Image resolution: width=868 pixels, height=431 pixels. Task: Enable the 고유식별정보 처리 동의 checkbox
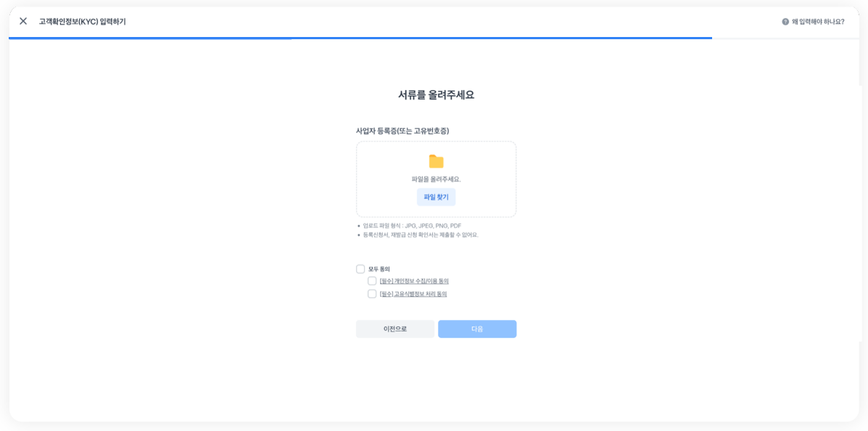[372, 294]
